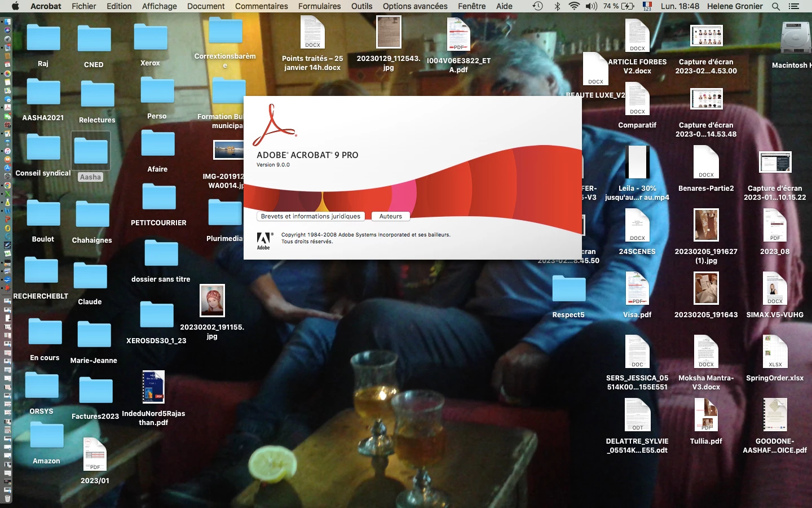Select the 2023/01 PDF file
This screenshot has height=508, width=812.
[95, 454]
